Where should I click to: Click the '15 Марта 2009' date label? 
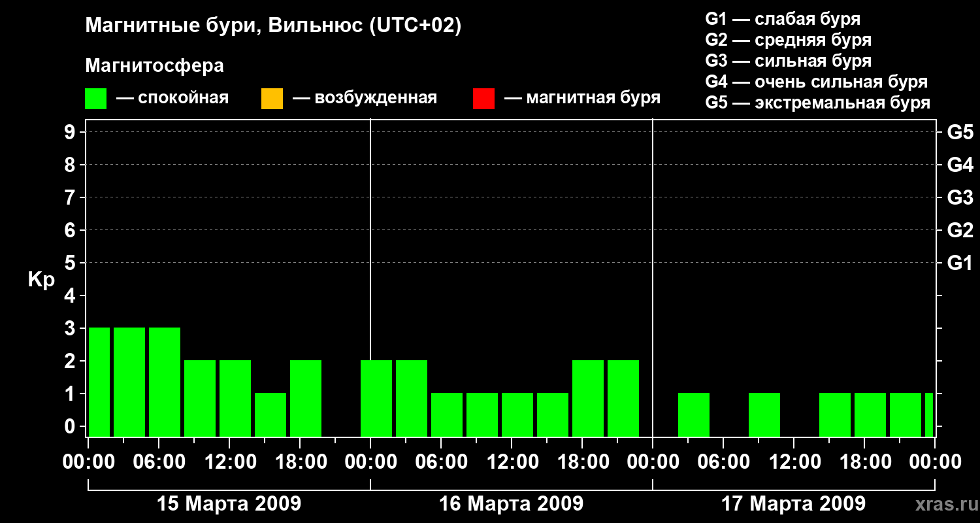pos(229,504)
